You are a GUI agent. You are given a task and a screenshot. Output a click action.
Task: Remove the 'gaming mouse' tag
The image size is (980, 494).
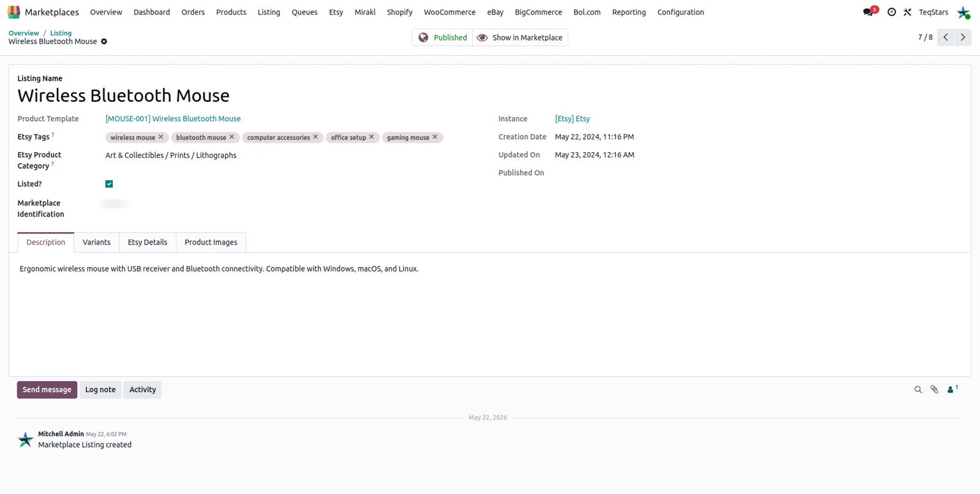point(435,137)
